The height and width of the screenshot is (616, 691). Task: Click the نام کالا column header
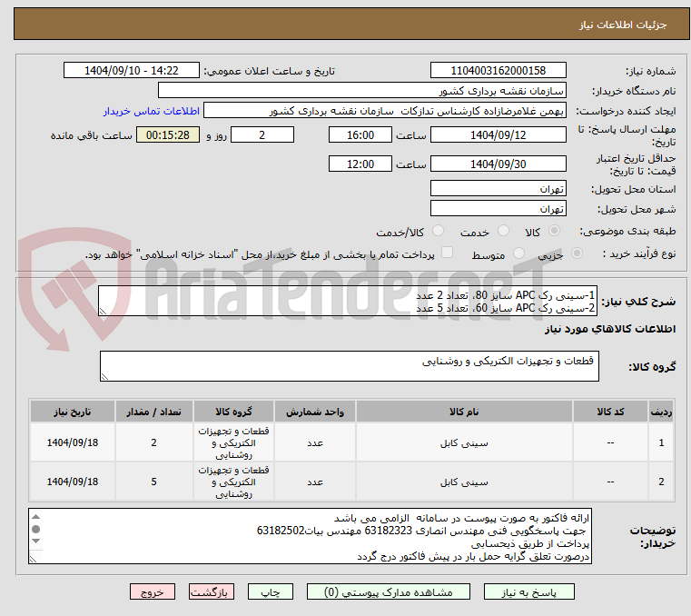point(464,412)
